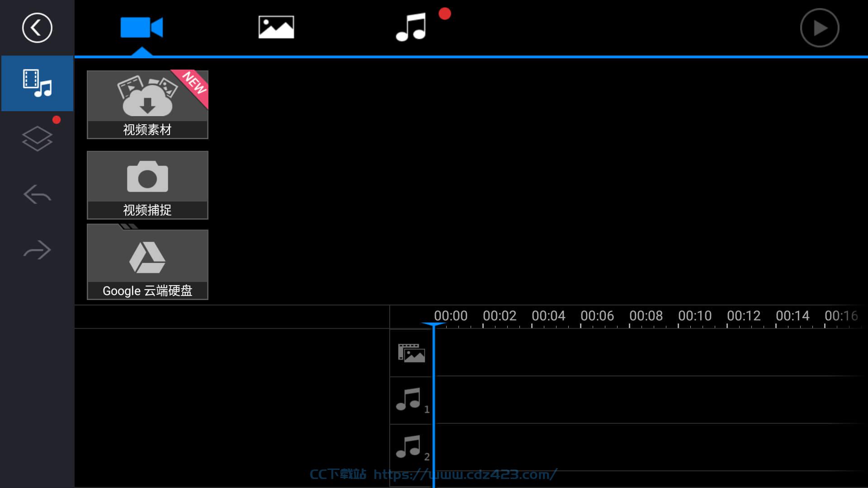Click the blue playhead marker at 00:00
The height and width of the screenshot is (488, 868).
coord(434,324)
